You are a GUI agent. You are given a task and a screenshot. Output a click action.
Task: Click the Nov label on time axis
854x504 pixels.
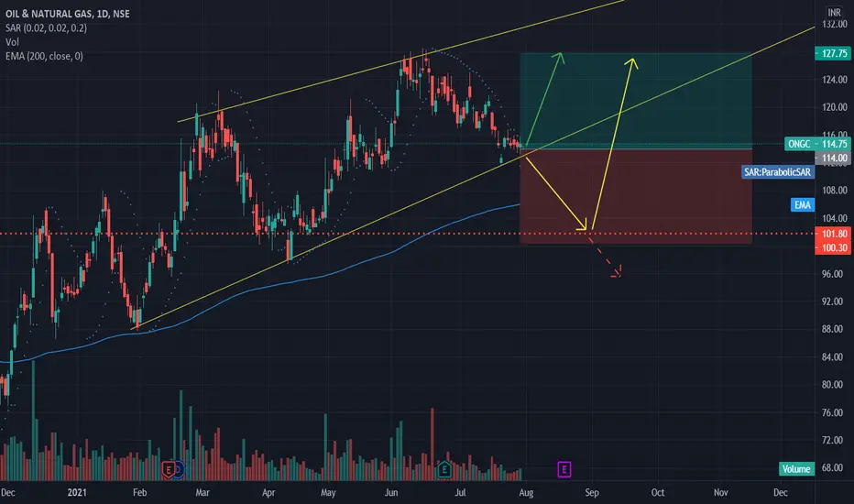coord(720,493)
